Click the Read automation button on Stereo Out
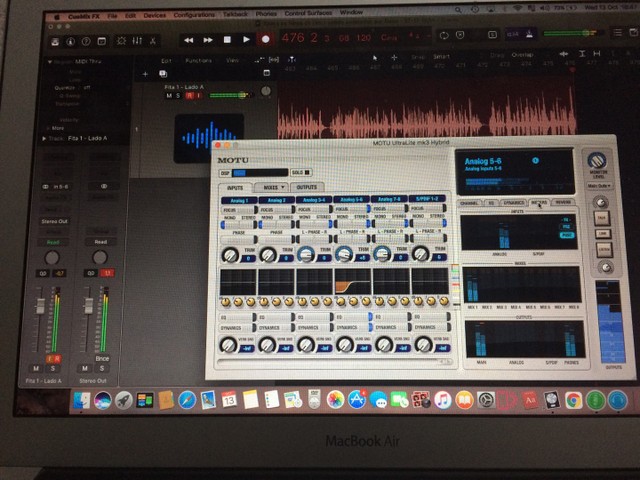This screenshot has height=480, width=640. (x=100, y=242)
